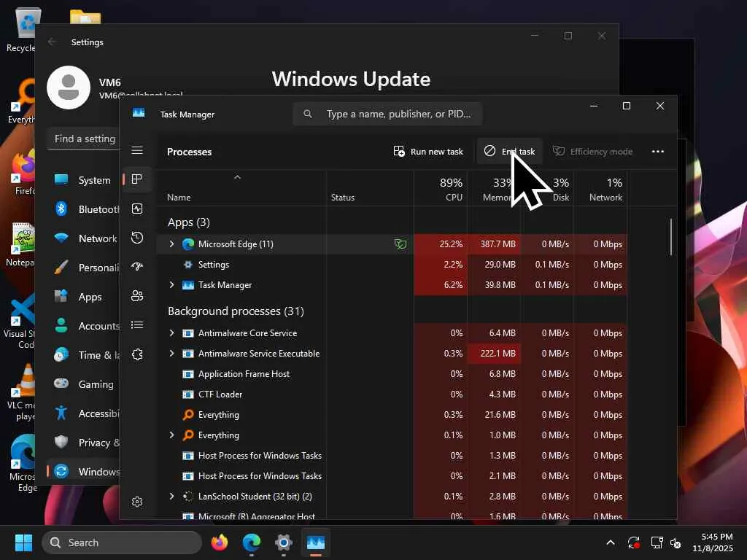Click the sort arrow above the Name column

coord(237,177)
